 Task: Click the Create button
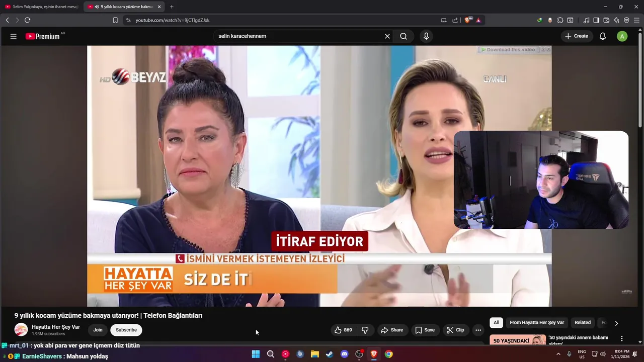pyautogui.click(x=577, y=36)
